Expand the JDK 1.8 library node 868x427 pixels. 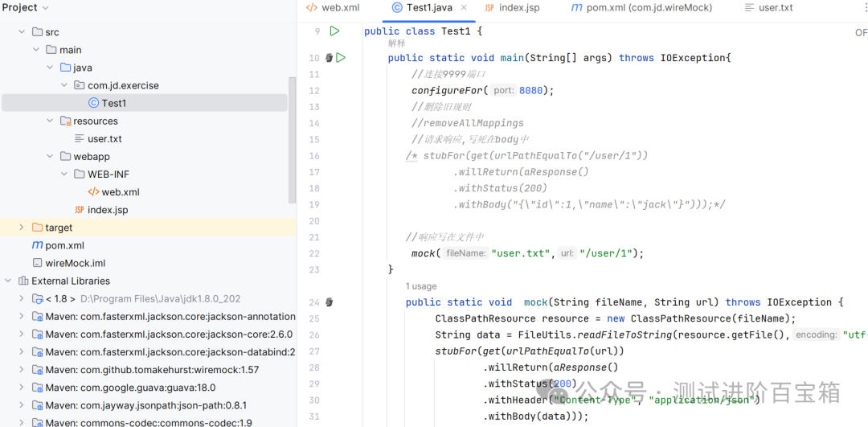point(22,298)
